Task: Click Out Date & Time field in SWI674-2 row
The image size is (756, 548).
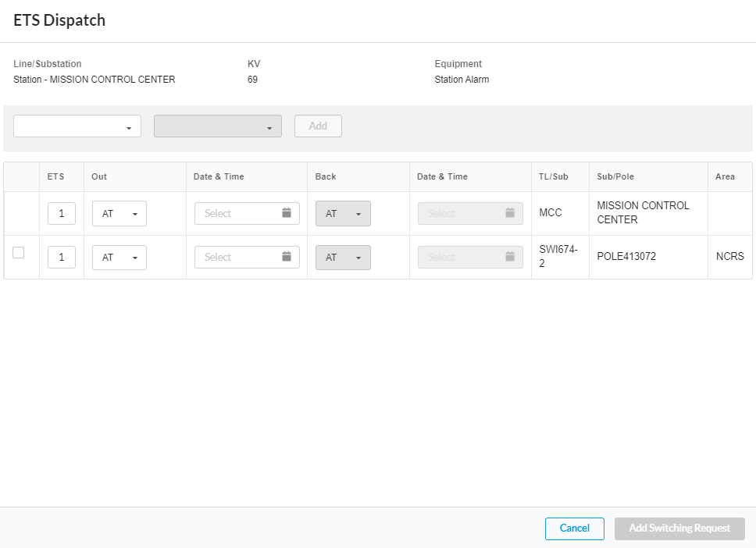Action: pos(238,258)
